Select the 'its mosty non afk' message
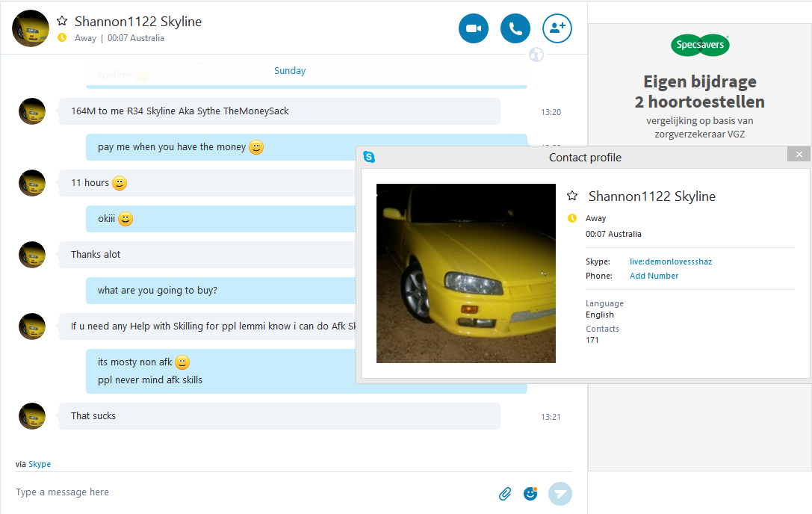This screenshot has height=514, width=812. [x=220, y=371]
